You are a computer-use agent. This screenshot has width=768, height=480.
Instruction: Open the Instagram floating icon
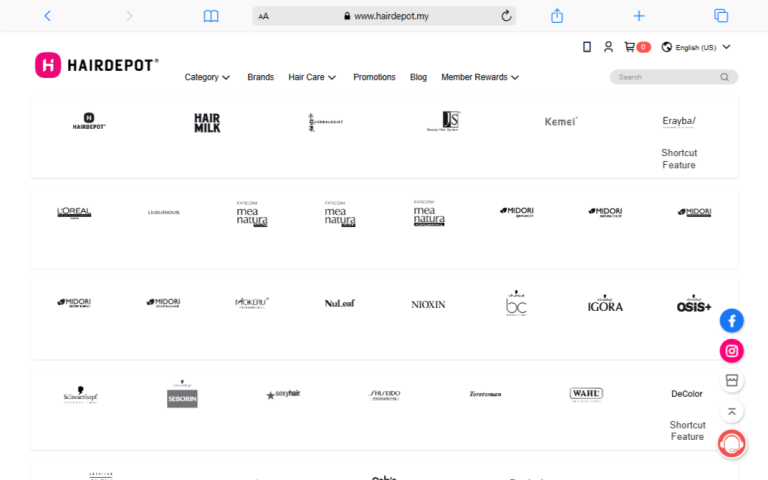pyautogui.click(x=732, y=351)
